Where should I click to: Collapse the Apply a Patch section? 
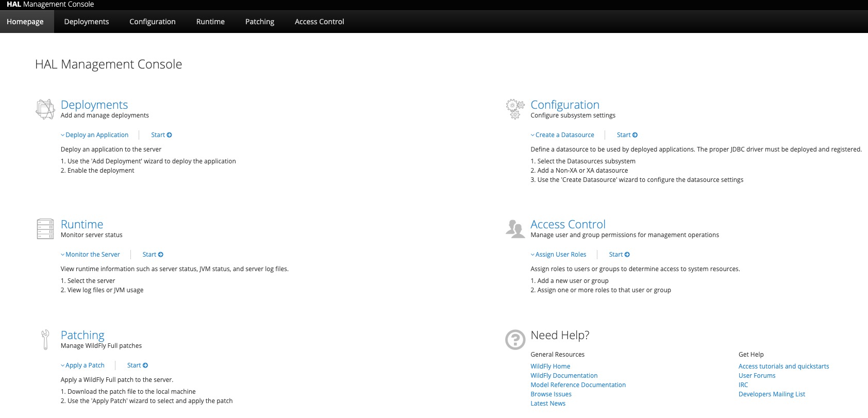pos(82,365)
